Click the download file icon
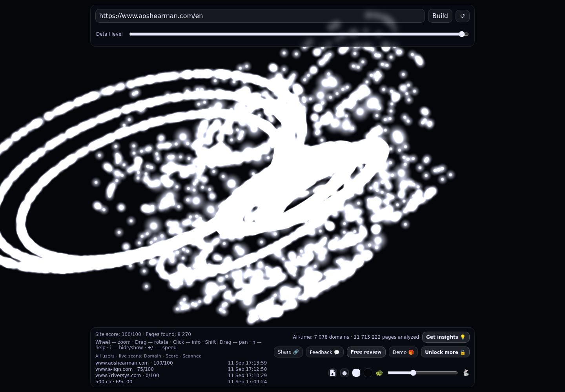Viewport: 565px width, 392px height. pos(333,373)
